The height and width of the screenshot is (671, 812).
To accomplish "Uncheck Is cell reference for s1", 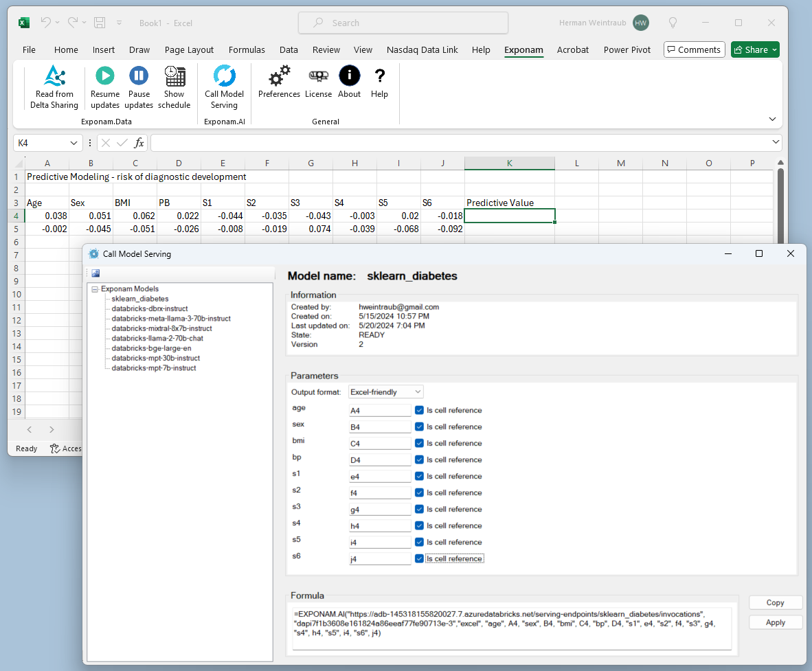I will click(x=420, y=477).
